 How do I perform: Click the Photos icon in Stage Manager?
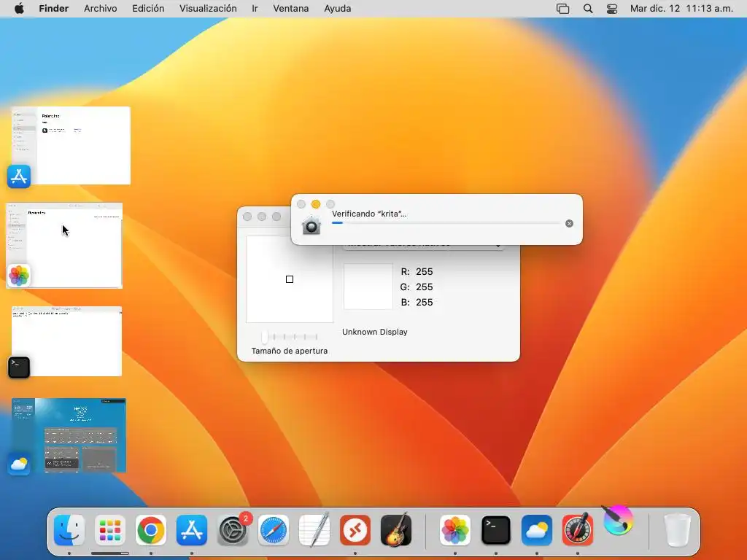pos(19,276)
